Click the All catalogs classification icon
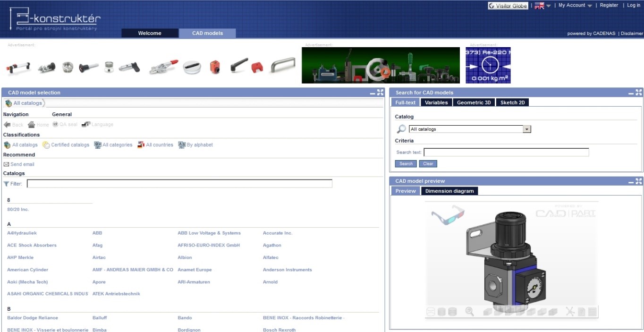 7,145
